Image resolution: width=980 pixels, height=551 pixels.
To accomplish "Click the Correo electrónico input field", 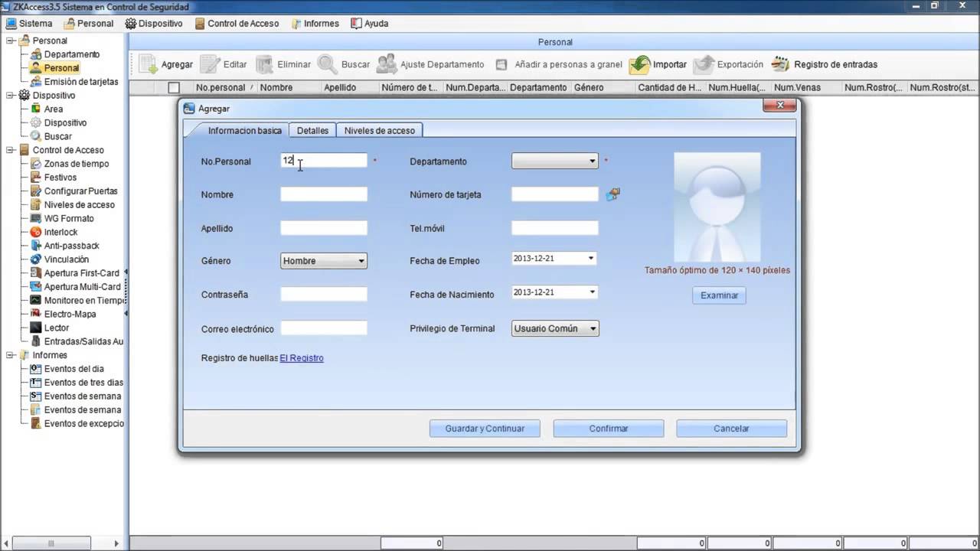I will pyautogui.click(x=324, y=328).
